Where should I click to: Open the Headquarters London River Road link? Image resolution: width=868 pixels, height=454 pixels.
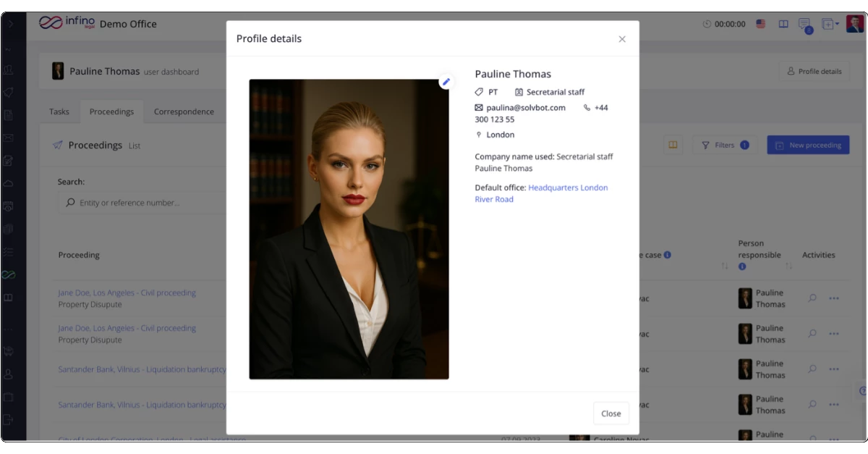(x=541, y=193)
